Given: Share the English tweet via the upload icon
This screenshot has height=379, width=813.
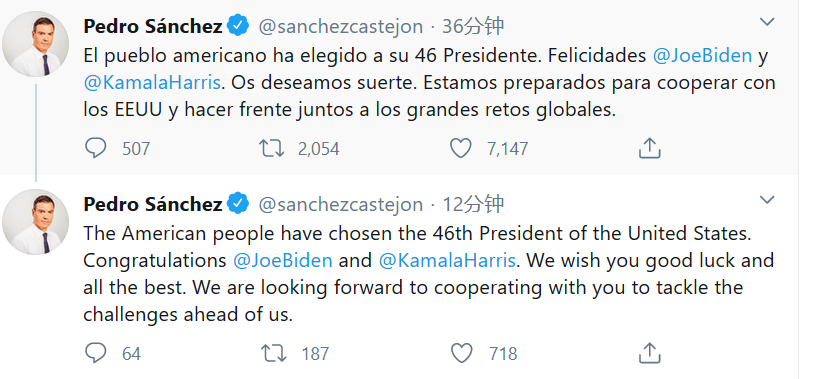Looking at the screenshot, I should click(649, 354).
